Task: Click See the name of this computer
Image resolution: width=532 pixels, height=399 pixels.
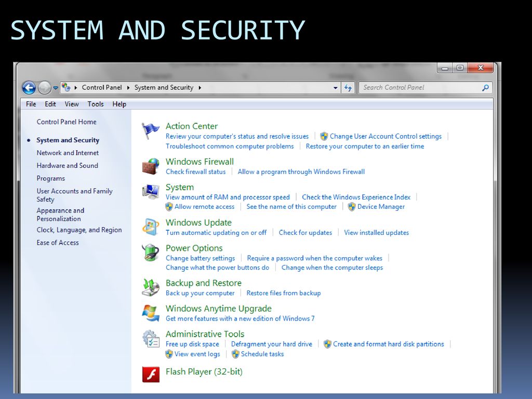Action: [291, 207]
